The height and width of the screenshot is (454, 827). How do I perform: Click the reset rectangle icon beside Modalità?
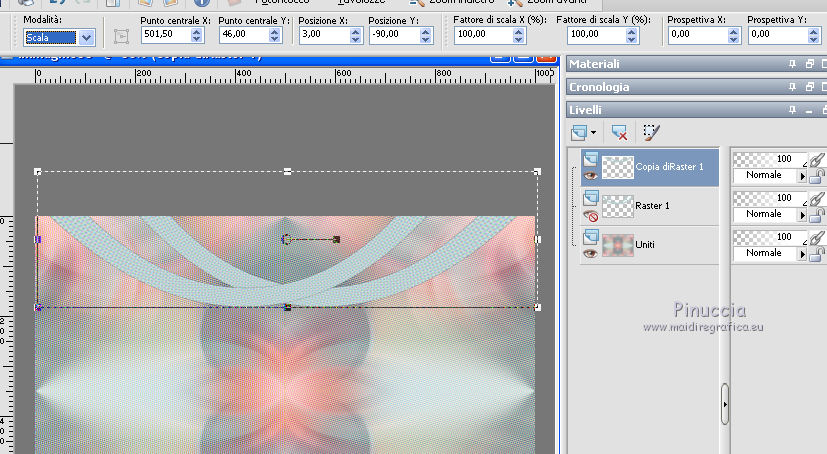121,36
